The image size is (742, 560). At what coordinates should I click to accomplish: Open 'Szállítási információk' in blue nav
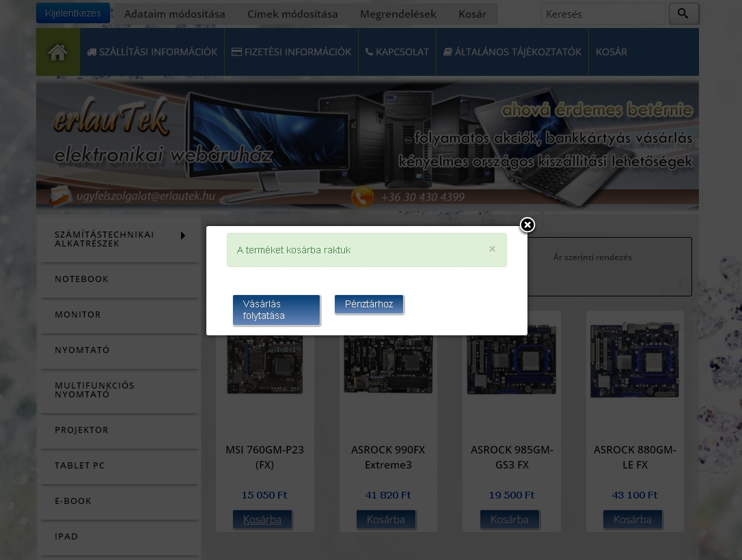coord(152,52)
